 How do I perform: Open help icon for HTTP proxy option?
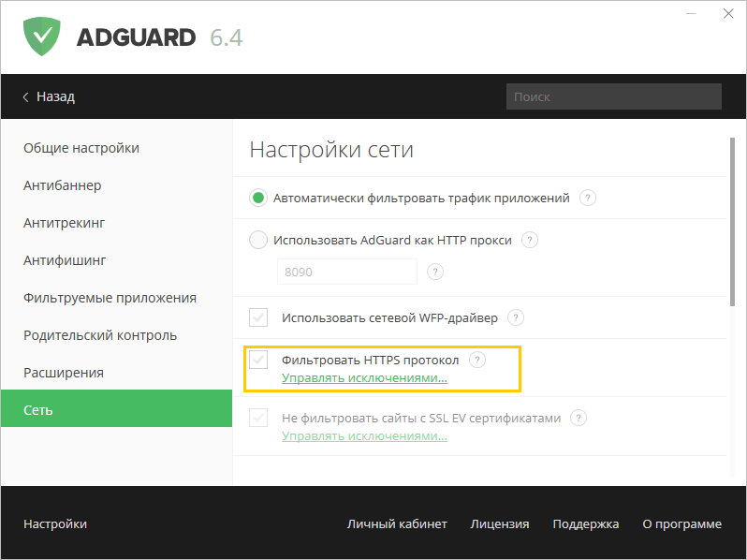point(530,240)
